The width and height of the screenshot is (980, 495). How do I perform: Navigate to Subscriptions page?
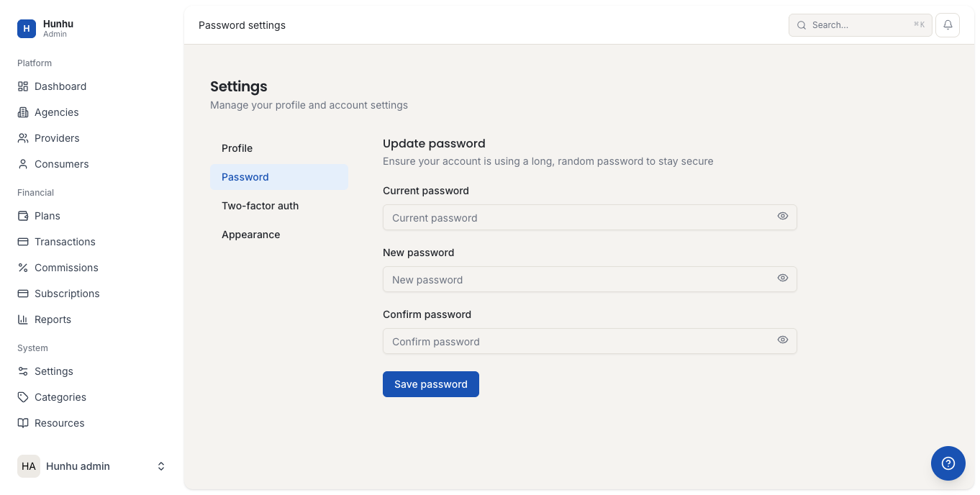click(x=92, y=294)
